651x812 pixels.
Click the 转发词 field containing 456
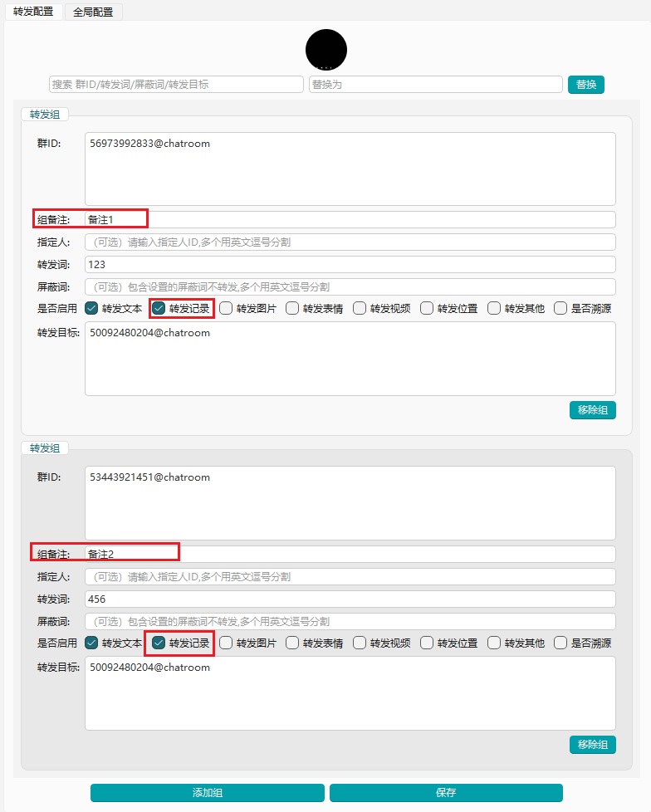[350, 599]
